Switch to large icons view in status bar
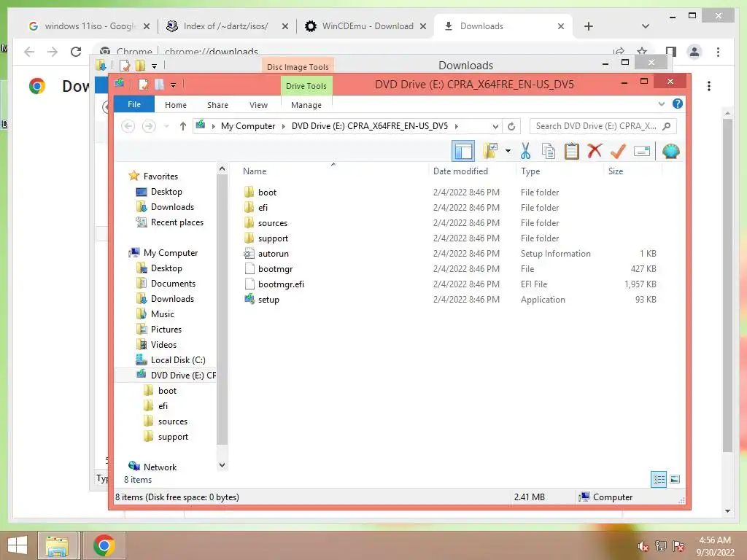 (675, 479)
